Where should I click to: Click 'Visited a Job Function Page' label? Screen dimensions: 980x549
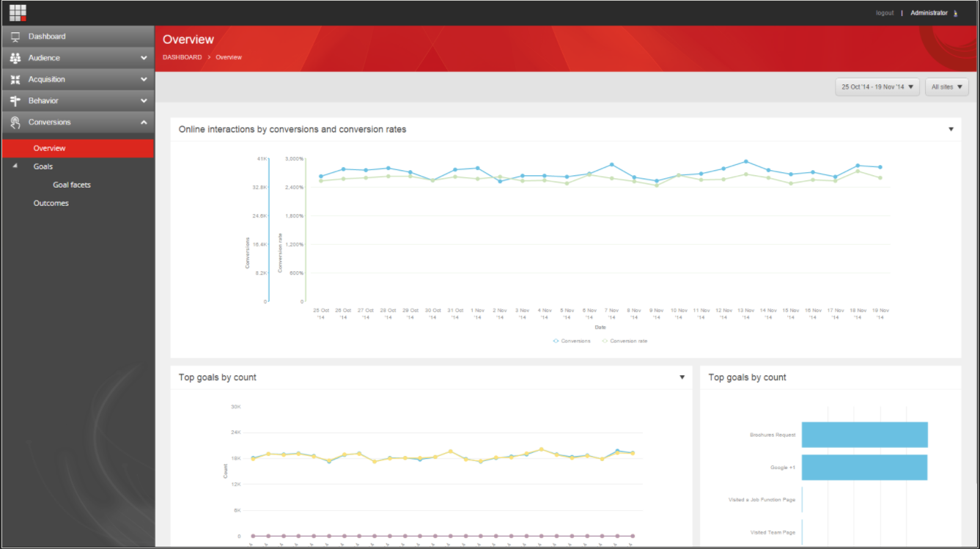(762, 500)
